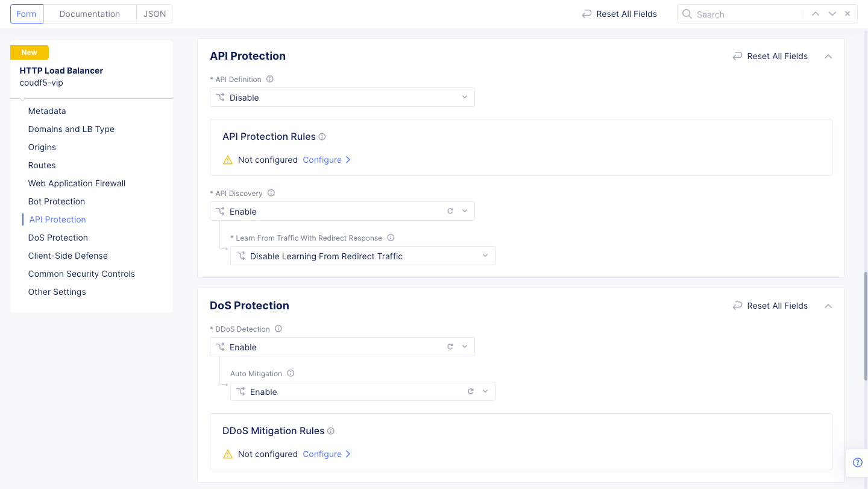
Task: Click the refresh icon in the Auto Mitigation field
Action: click(x=470, y=391)
